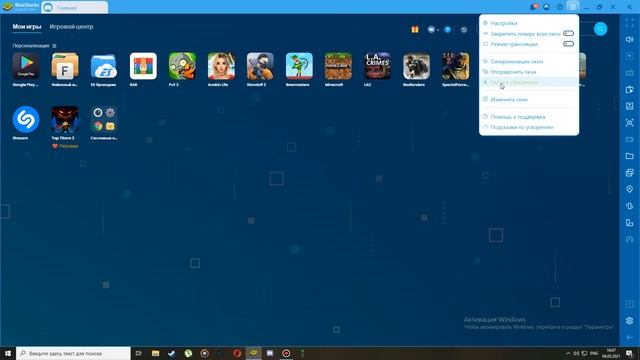Click the BlueStacks taskbar icon

(253, 353)
